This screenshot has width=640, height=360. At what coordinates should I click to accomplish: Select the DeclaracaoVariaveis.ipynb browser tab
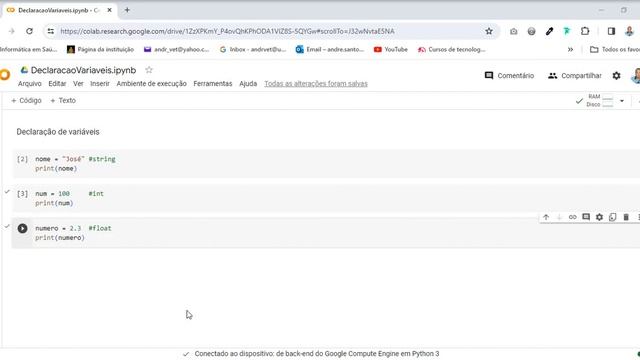pyautogui.click(x=59, y=10)
